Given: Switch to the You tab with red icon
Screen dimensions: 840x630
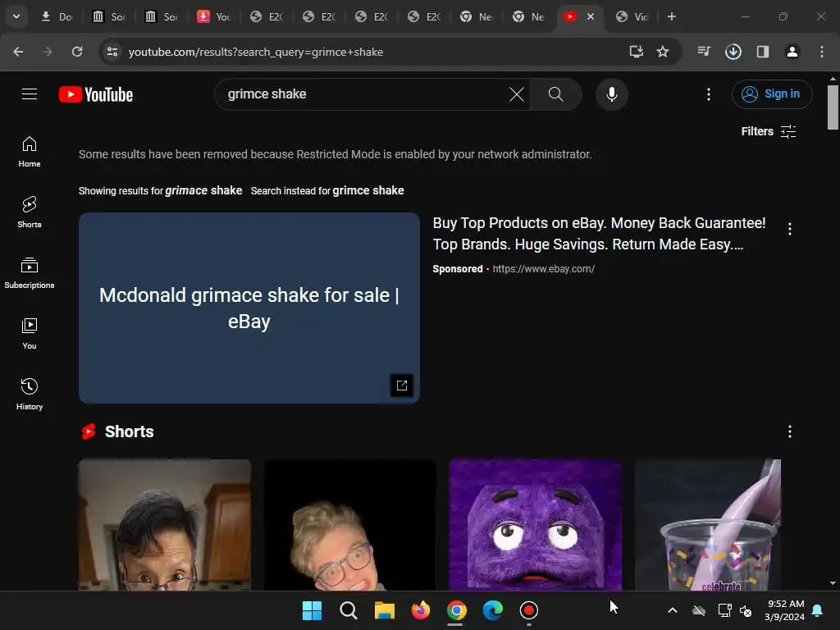Looking at the screenshot, I should pyautogui.click(x=214, y=16).
